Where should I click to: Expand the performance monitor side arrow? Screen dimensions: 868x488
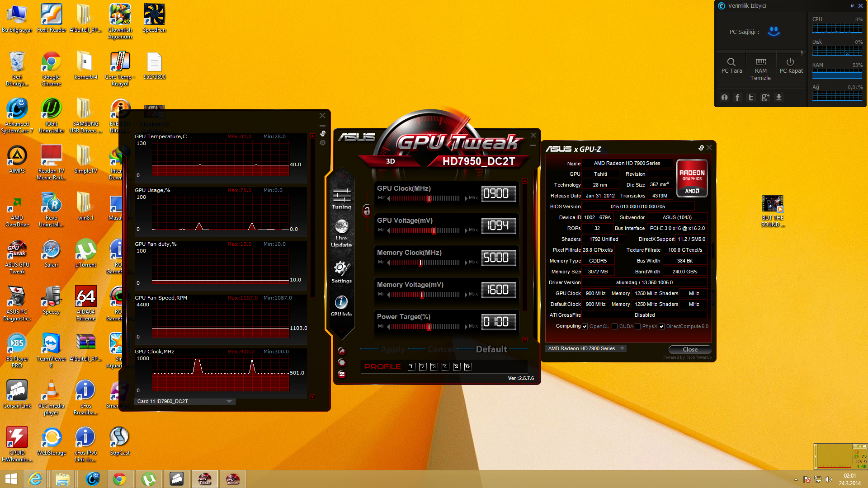pos(802,53)
